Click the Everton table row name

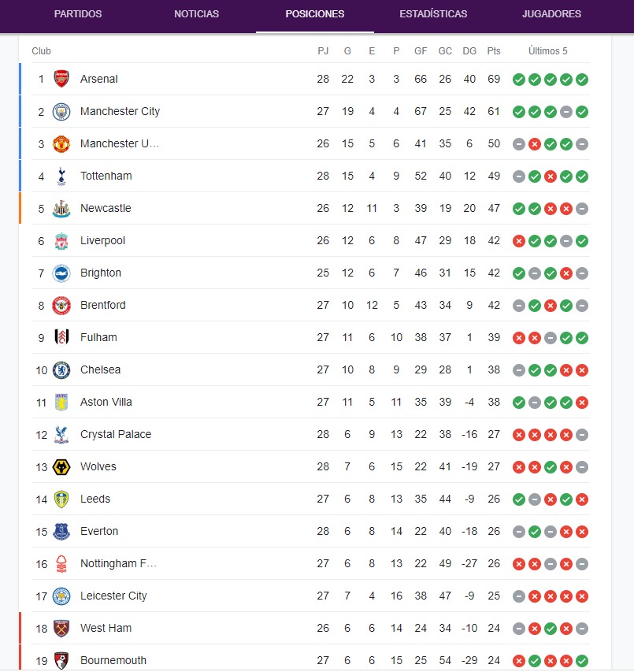click(99, 531)
